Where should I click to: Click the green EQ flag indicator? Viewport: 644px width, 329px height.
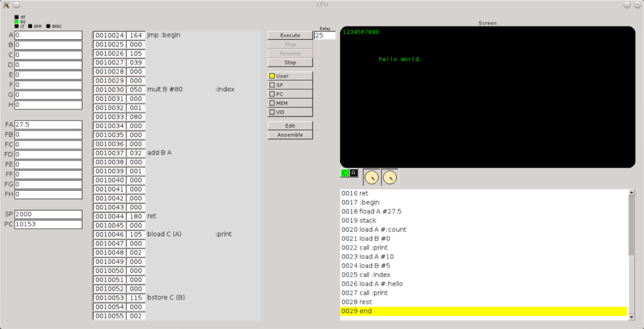[17, 22]
